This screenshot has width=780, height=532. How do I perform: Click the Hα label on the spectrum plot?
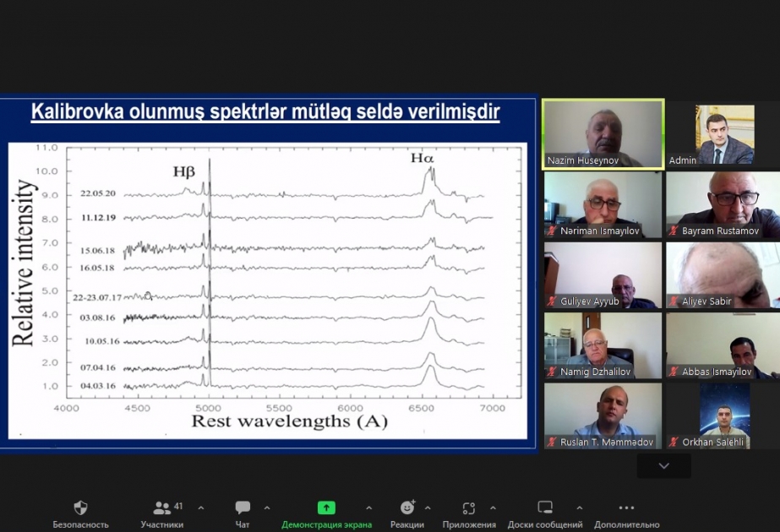click(x=422, y=158)
